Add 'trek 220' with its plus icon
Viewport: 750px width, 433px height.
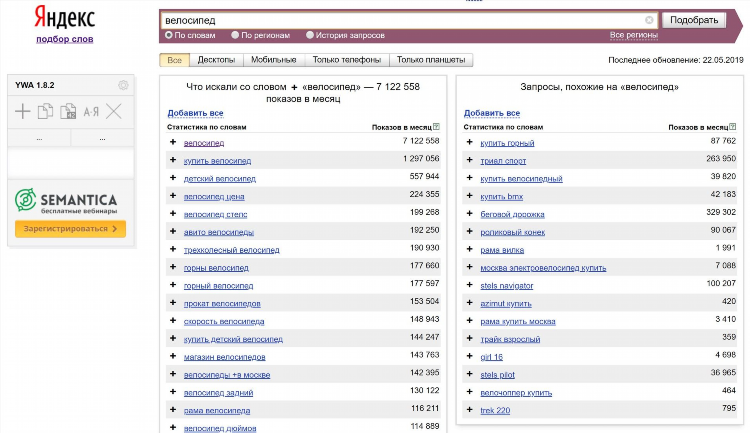click(x=470, y=410)
